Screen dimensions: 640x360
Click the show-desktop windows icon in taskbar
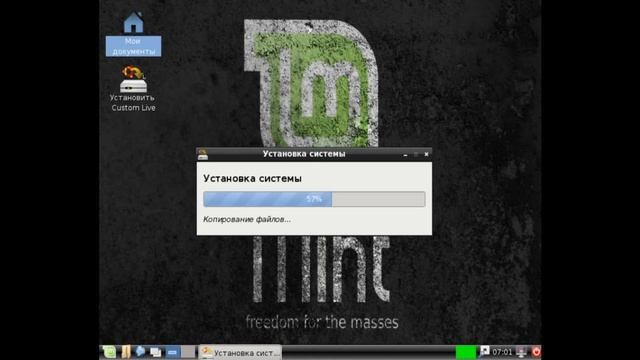pyautogui.click(x=156, y=352)
